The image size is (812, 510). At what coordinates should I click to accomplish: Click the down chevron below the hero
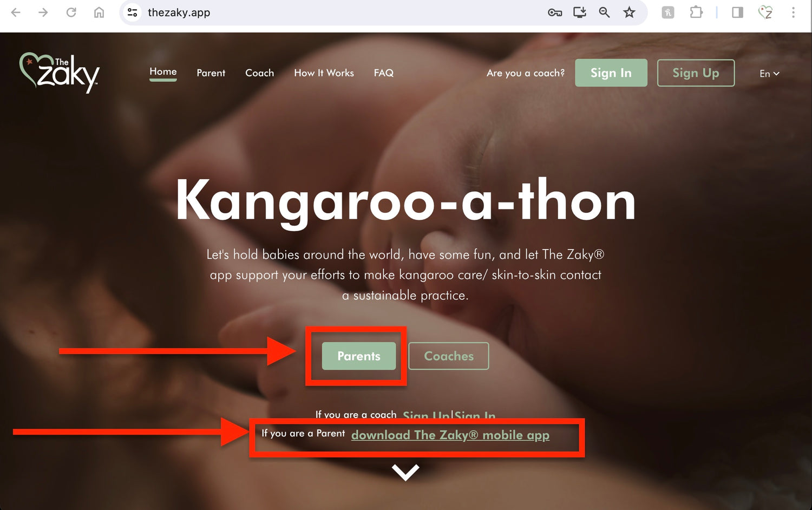click(405, 472)
